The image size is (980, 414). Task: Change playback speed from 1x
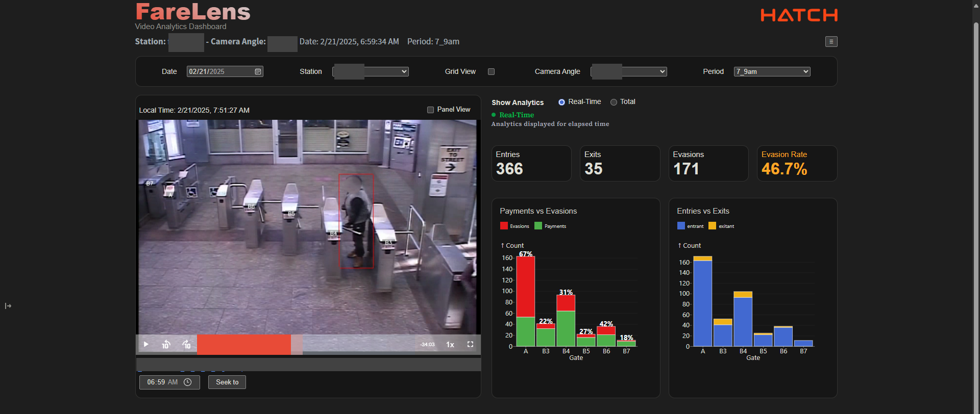(x=450, y=345)
